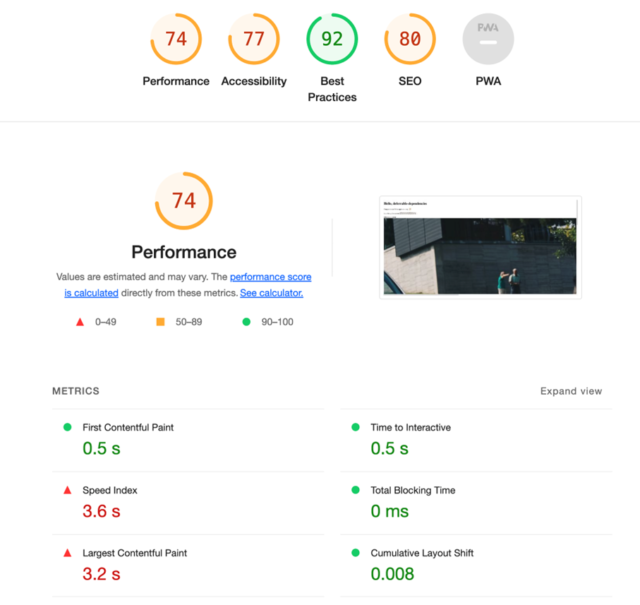Image resolution: width=640 pixels, height=605 pixels.
Task: Click the large Performance 74 gauge
Action: pyautogui.click(x=184, y=201)
